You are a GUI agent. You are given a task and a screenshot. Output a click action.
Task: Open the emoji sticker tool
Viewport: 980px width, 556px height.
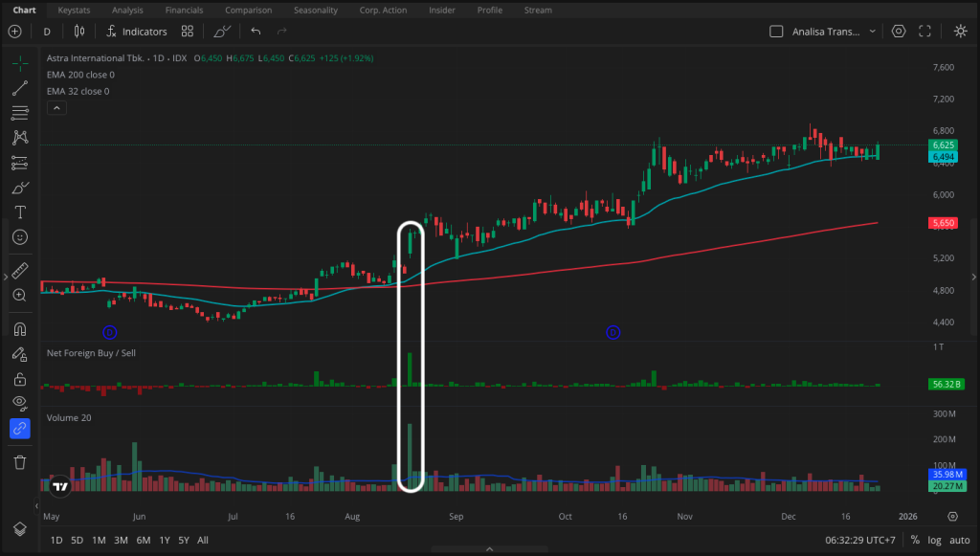19,237
